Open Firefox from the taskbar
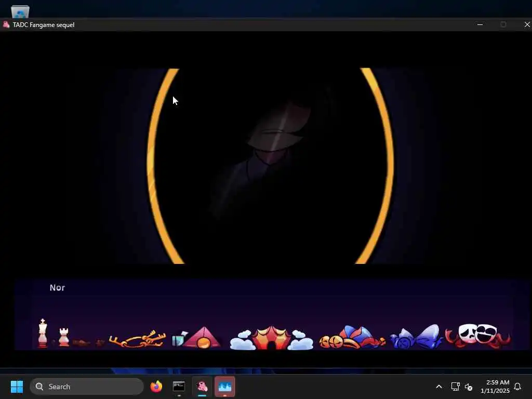Screen dimensions: 532x399 click(156, 387)
